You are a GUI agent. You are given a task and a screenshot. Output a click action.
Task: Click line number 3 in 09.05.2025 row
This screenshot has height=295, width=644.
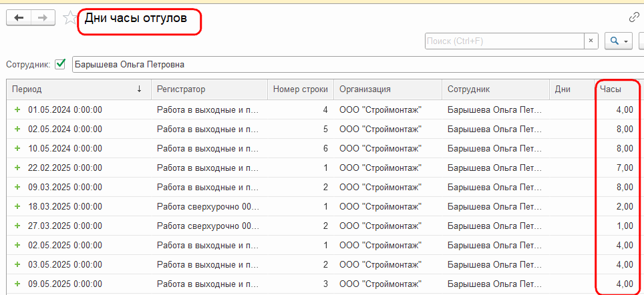tap(325, 284)
